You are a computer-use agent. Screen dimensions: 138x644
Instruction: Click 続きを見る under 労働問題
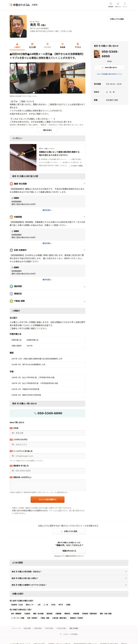point(47,243)
